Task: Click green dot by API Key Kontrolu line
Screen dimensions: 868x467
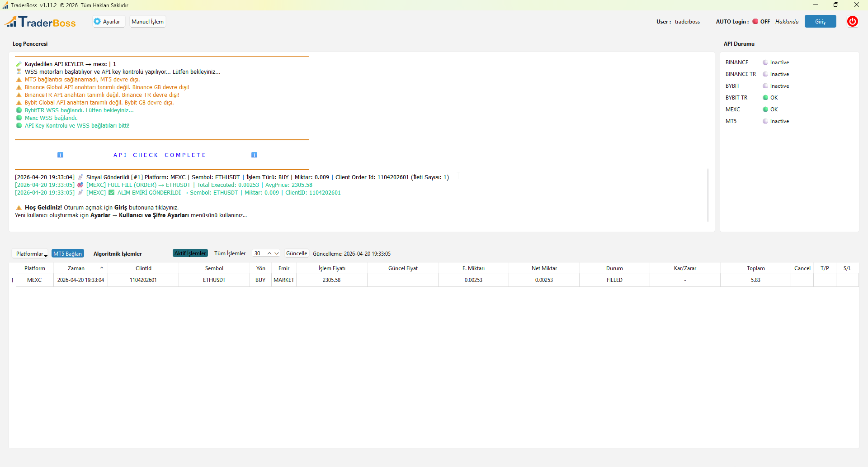Action: (19, 126)
